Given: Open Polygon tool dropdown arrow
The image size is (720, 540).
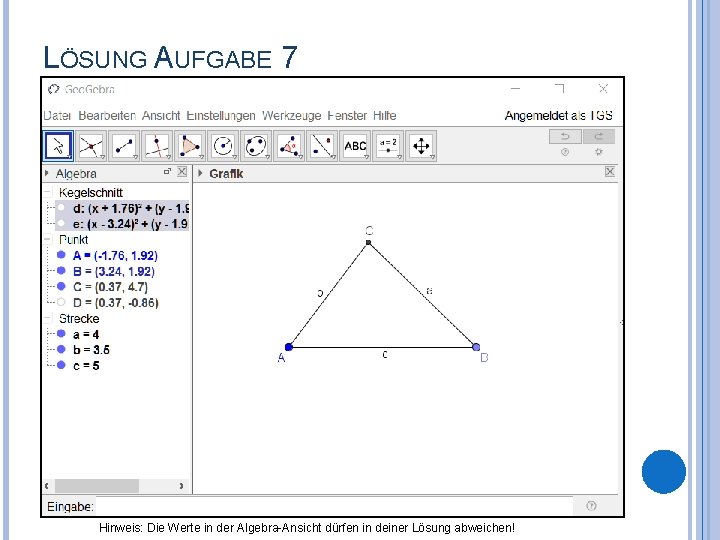Looking at the screenshot, I should 202,158.
